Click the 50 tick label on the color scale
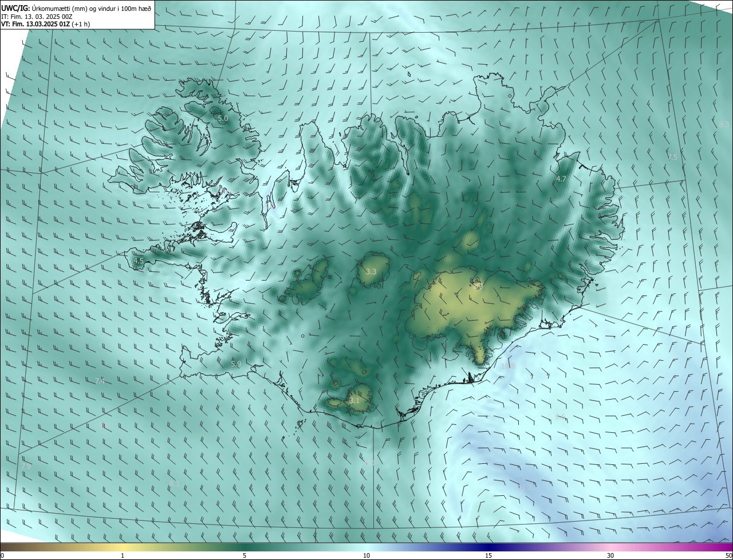The height and width of the screenshot is (560, 733). pyautogui.click(x=728, y=555)
